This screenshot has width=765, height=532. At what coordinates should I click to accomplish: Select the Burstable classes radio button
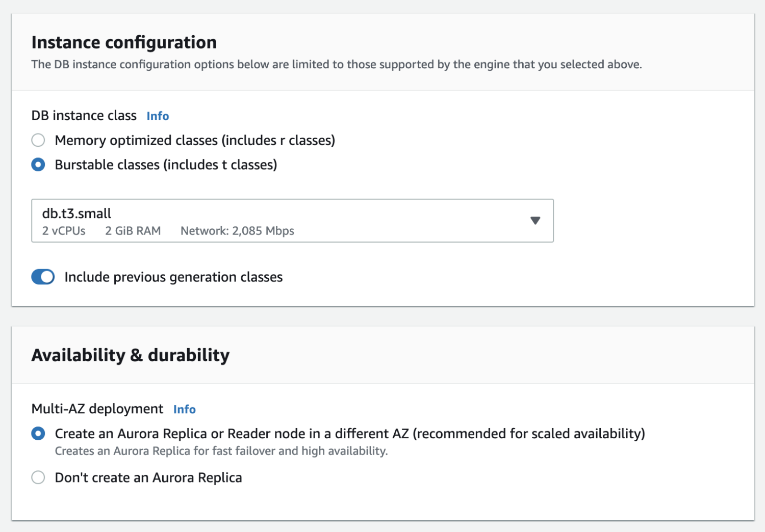38,165
